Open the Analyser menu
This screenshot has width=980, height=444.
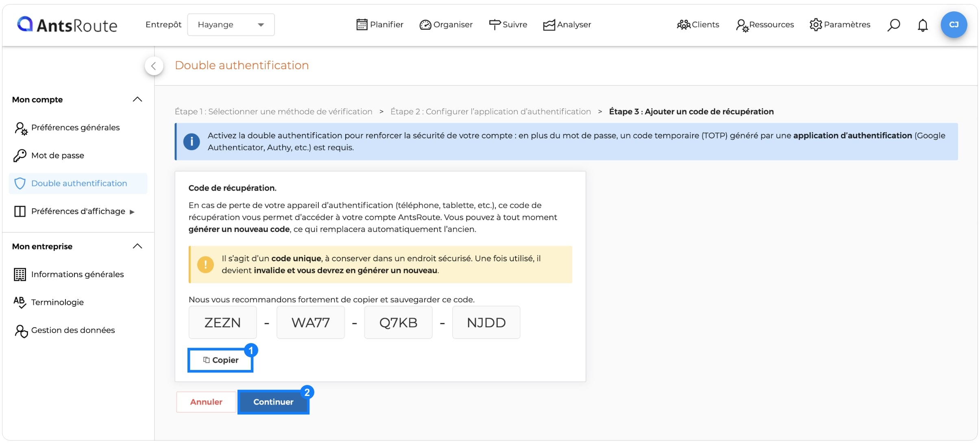tap(567, 25)
